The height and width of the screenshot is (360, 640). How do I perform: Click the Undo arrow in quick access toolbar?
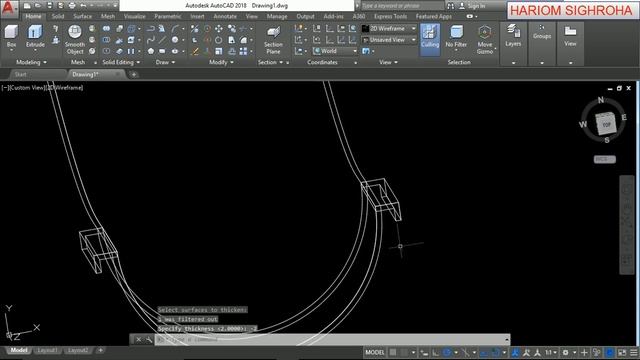(x=84, y=6)
